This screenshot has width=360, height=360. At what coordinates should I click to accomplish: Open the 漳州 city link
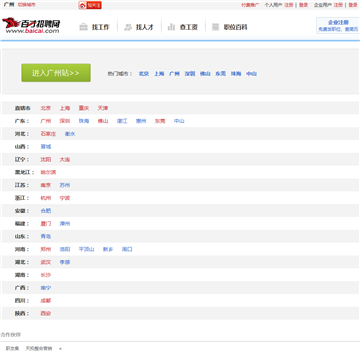point(65,224)
